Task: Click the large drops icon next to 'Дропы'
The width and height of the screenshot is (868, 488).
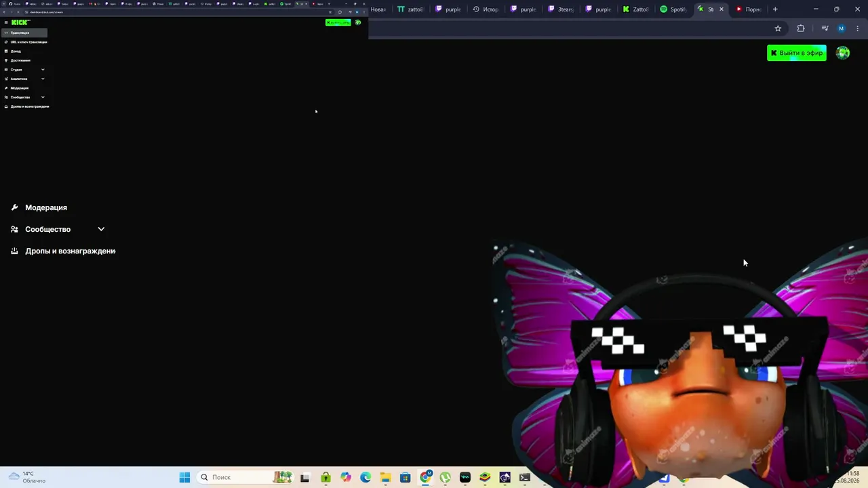Action: point(14,251)
